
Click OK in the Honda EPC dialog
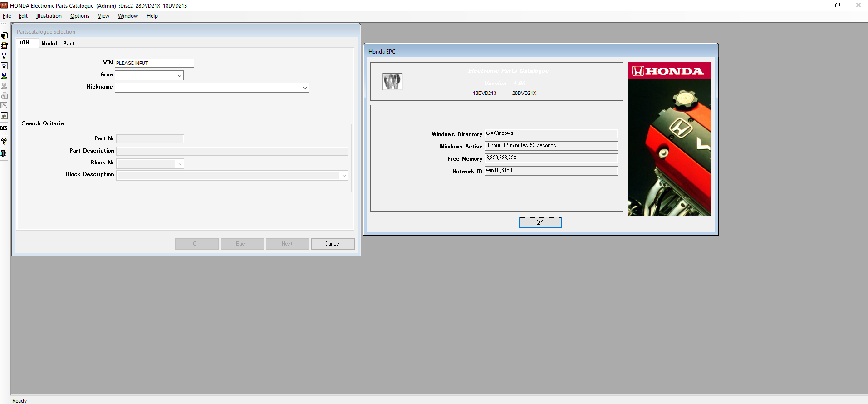[x=540, y=222]
